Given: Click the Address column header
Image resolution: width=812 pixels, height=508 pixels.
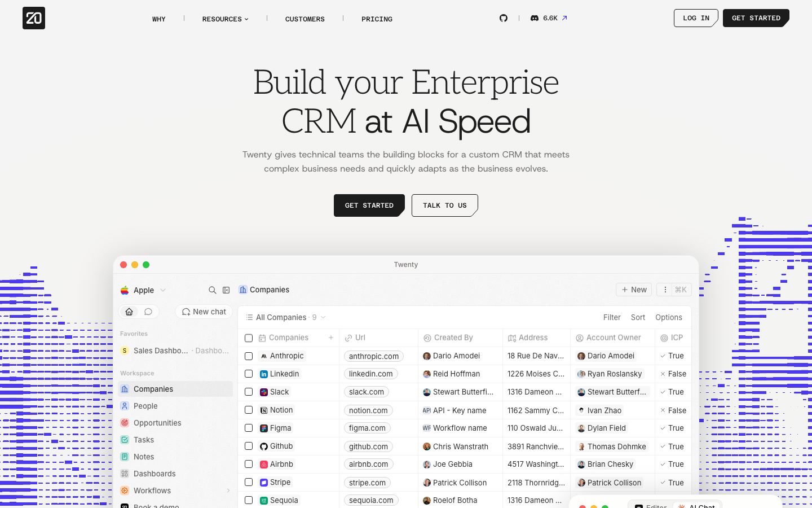Looking at the screenshot, I should [536, 338].
